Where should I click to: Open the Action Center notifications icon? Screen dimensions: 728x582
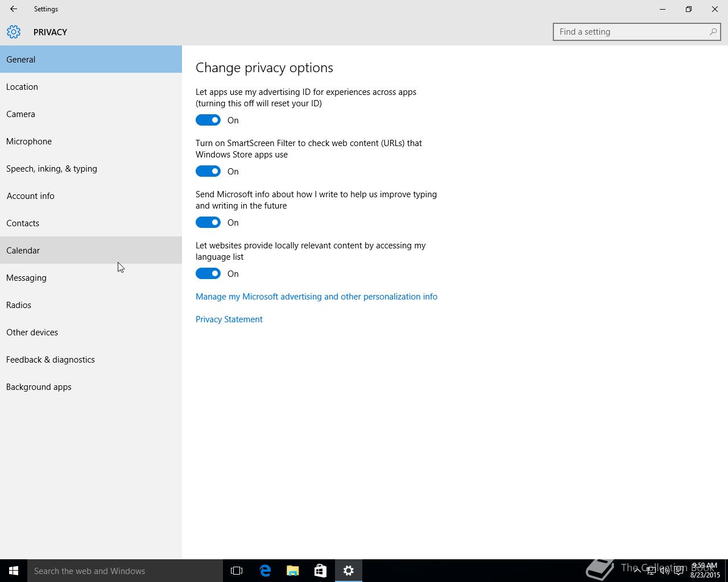679,571
